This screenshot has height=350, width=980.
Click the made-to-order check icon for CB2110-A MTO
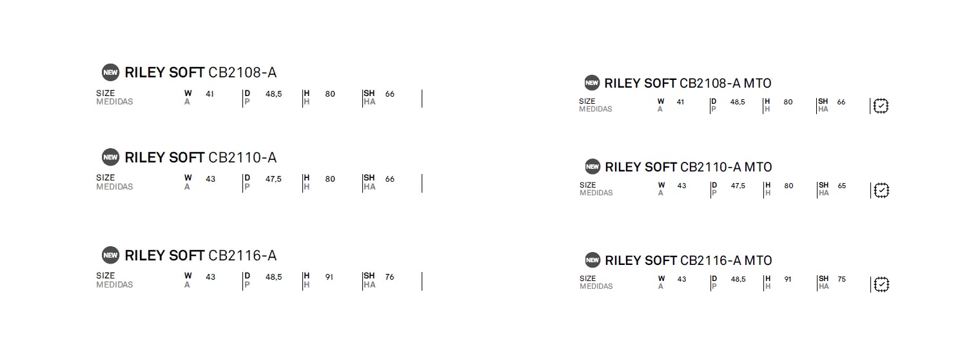(x=881, y=190)
